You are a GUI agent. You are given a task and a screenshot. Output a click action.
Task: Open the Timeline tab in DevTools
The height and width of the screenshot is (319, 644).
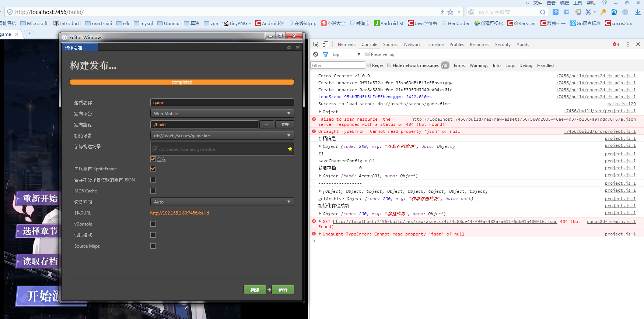[435, 45]
